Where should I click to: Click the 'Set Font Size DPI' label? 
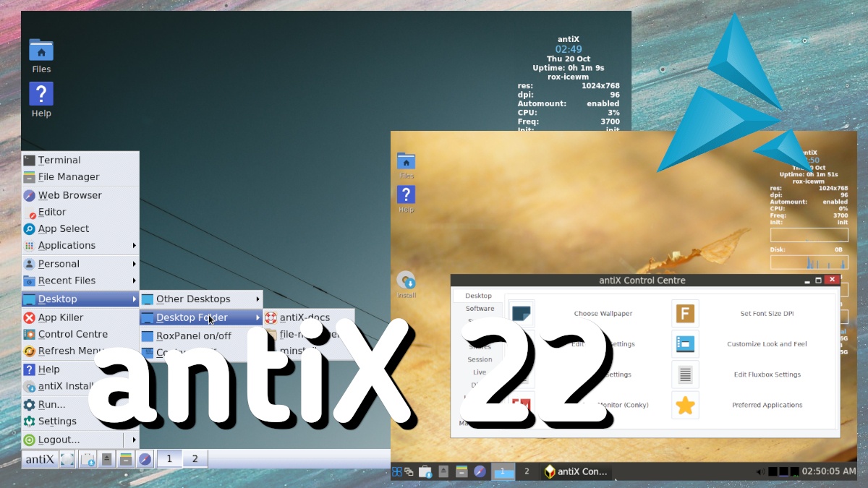(x=767, y=314)
